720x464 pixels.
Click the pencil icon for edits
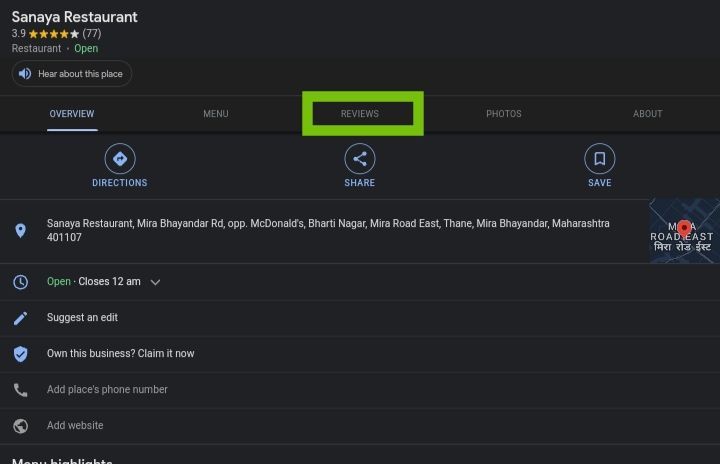click(x=20, y=318)
